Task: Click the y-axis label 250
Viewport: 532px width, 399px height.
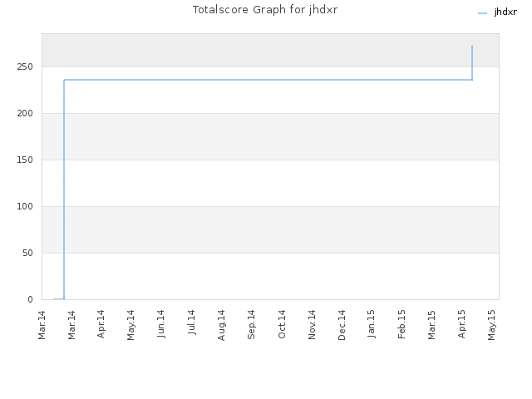Action: [25, 66]
